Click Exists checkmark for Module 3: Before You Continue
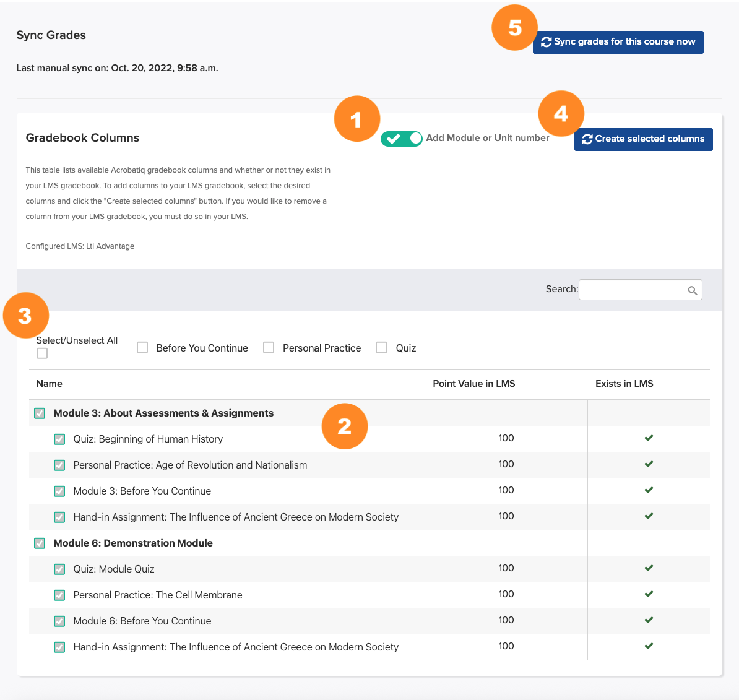The height and width of the screenshot is (700, 739). coord(649,490)
